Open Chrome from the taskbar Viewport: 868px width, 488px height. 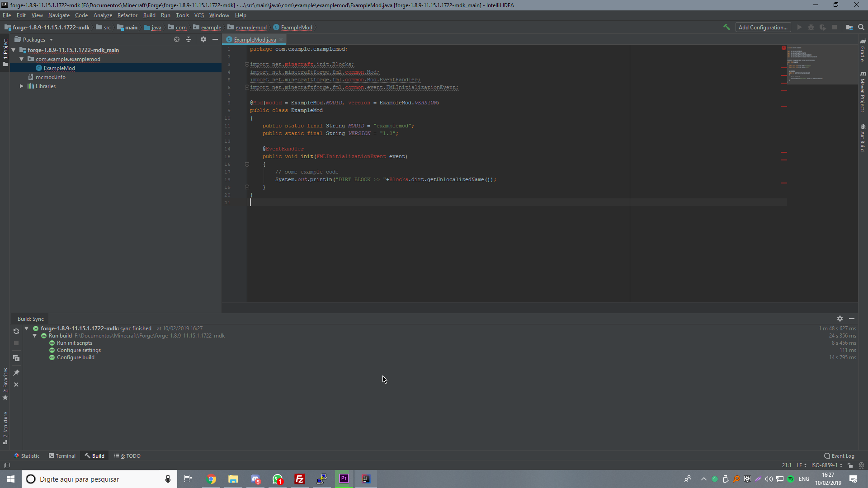(x=211, y=479)
